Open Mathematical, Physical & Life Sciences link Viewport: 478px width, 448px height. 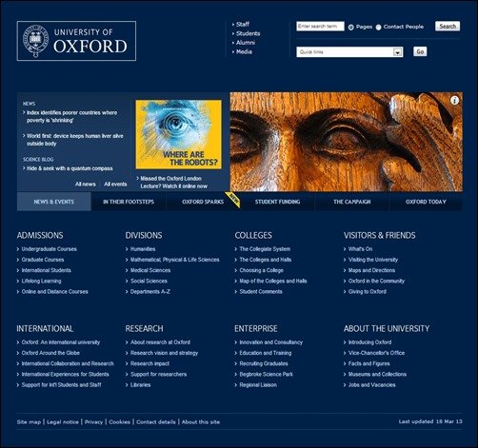pos(175,260)
